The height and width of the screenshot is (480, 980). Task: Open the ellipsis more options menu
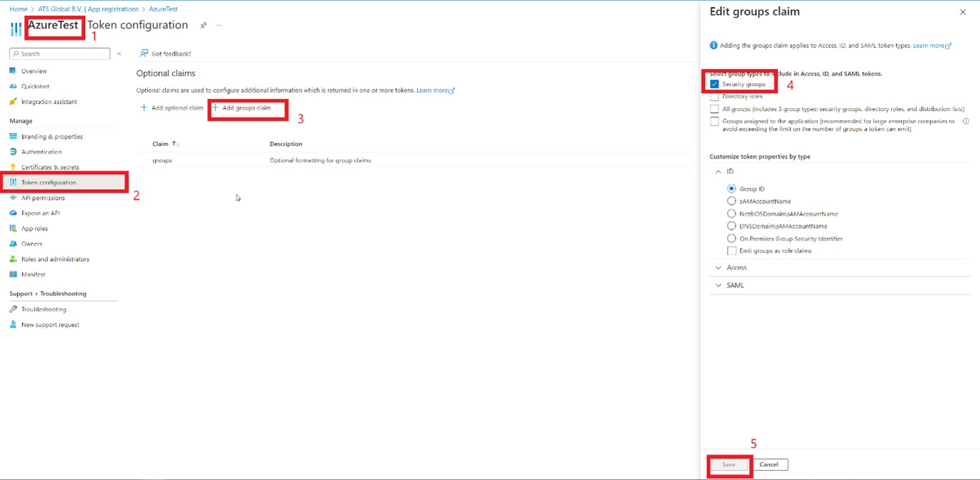[219, 26]
